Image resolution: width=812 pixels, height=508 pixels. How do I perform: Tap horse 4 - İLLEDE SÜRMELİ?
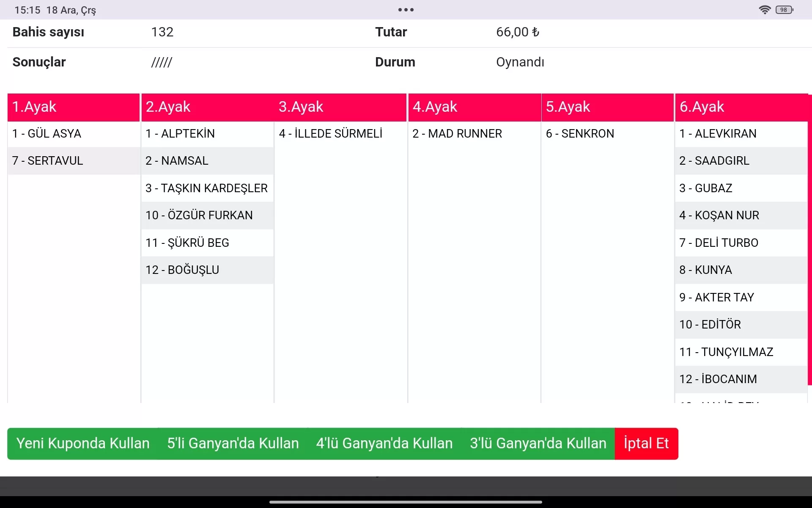point(340,134)
